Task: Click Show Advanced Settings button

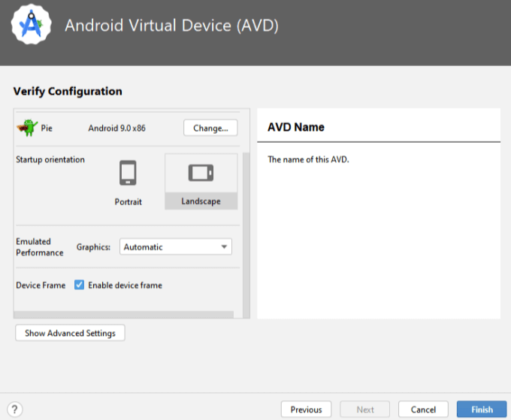Action: (70, 333)
